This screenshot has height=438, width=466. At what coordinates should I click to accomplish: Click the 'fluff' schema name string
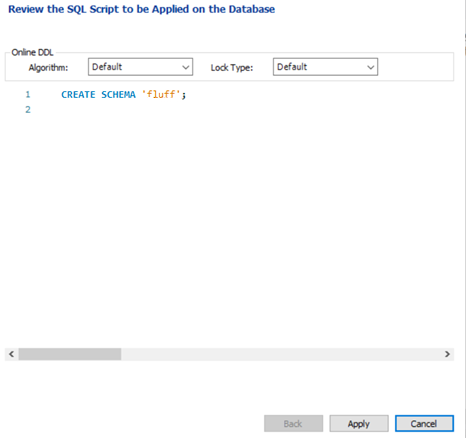pos(161,95)
